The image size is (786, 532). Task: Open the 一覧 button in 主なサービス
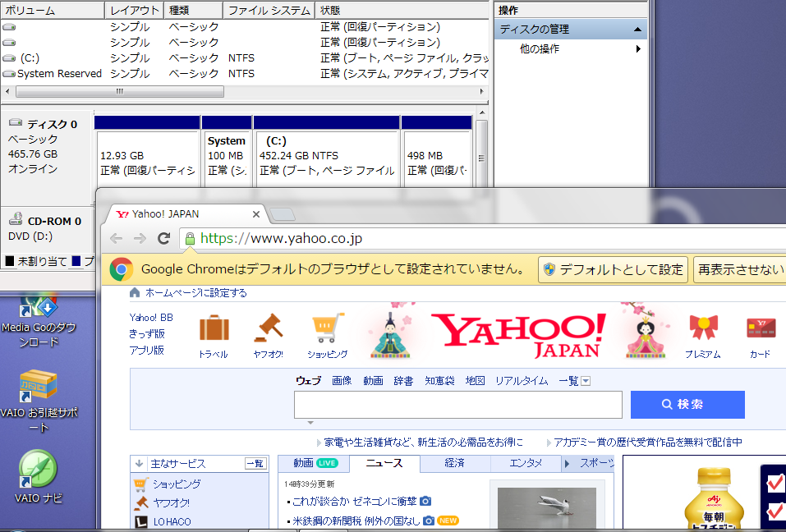click(x=255, y=463)
